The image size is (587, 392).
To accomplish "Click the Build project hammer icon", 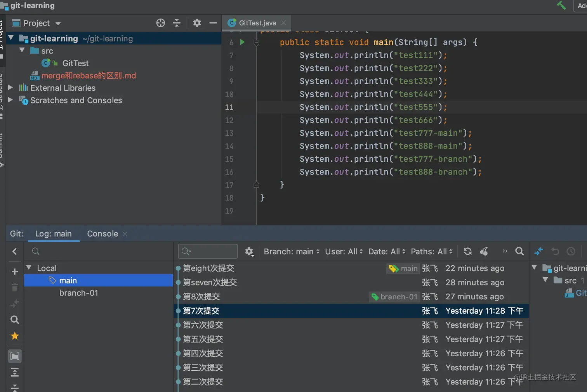I will [561, 5].
